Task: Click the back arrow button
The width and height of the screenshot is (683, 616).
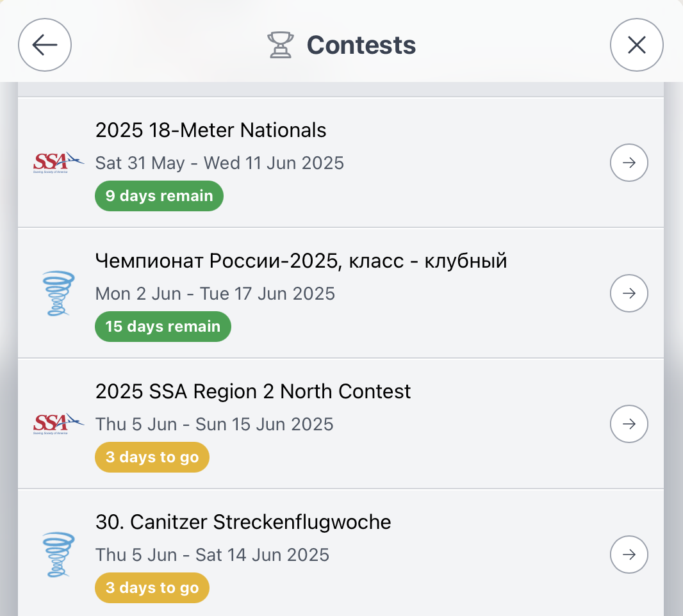Action: tap(45, 45)
